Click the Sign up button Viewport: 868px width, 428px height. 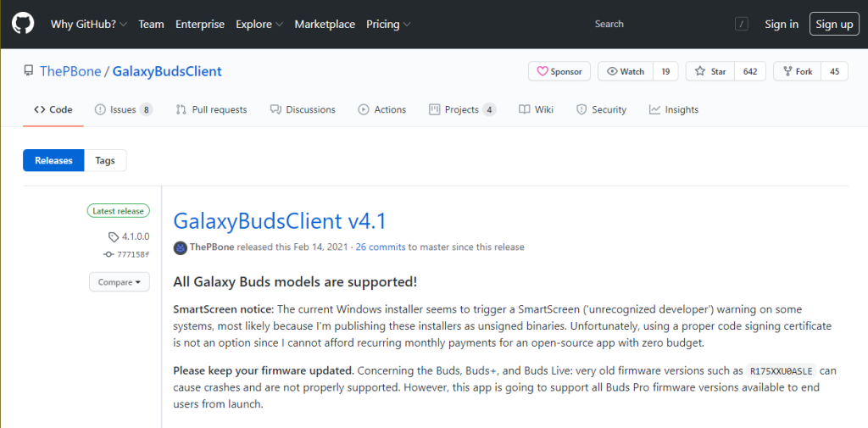[834, 25]
